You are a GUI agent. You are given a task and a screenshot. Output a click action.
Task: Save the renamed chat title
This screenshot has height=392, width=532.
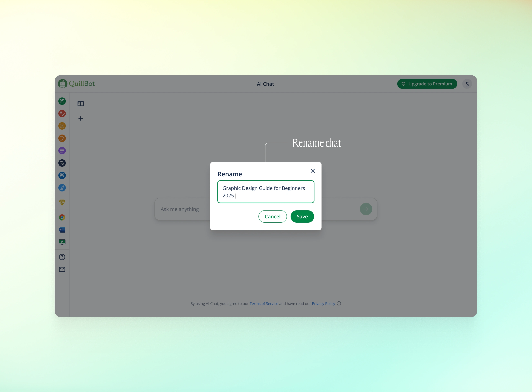tap(302, 216)
